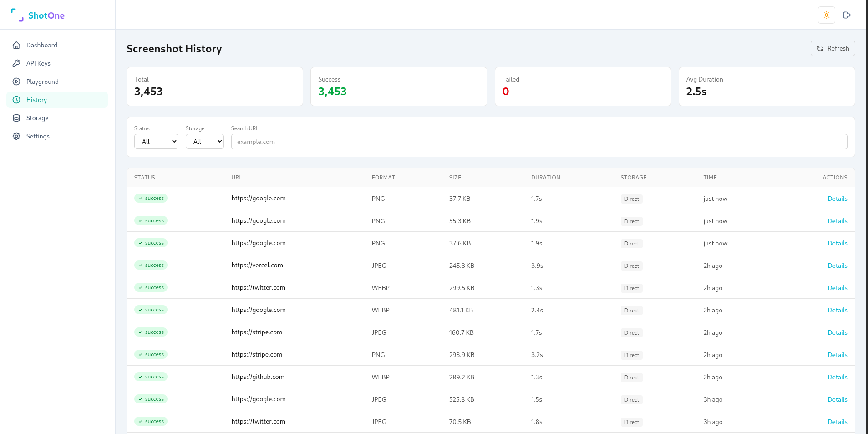Click the ShotOne logo

(39, 15)
